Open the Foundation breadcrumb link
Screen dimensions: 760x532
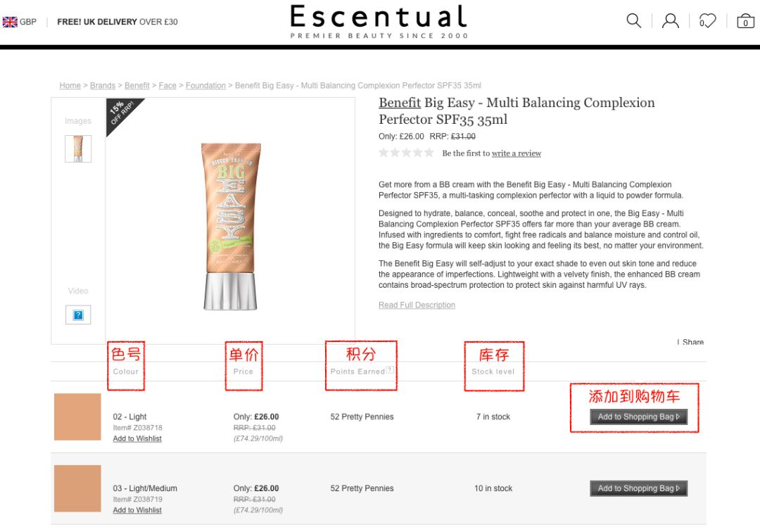[x=205, y=86]
